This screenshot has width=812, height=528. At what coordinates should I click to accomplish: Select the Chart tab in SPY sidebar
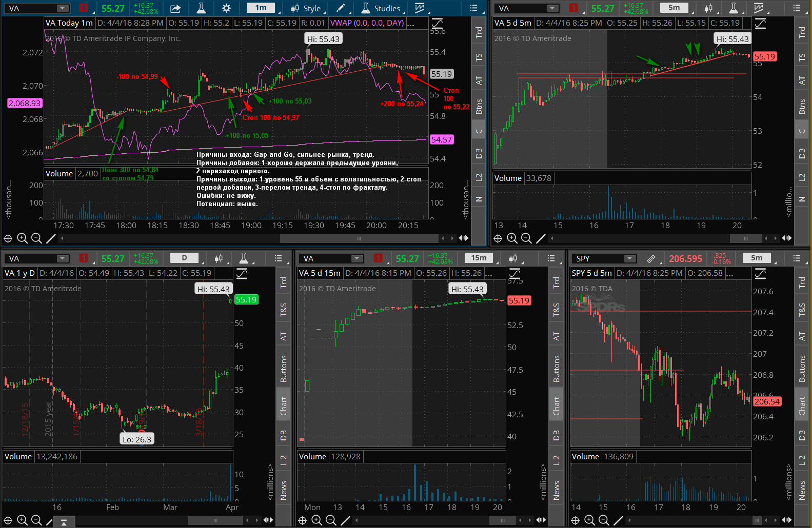pos(802,405)
